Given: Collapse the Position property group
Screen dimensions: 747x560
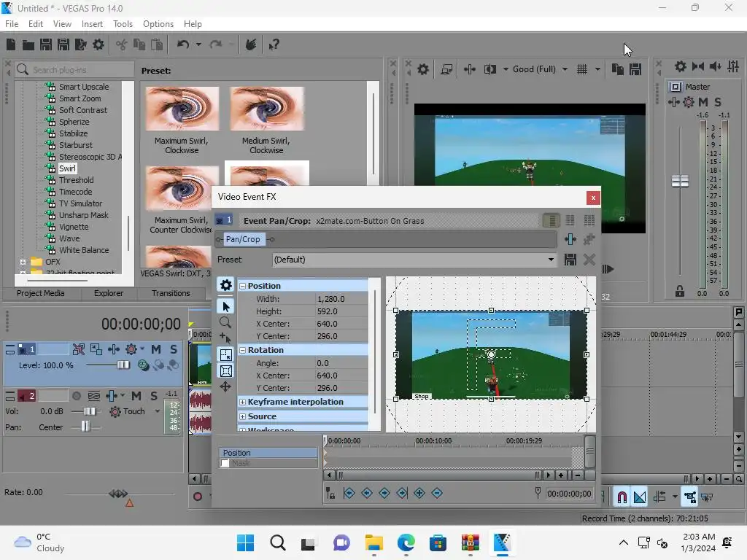Looking at the screenshot, I should click(242, 286).
